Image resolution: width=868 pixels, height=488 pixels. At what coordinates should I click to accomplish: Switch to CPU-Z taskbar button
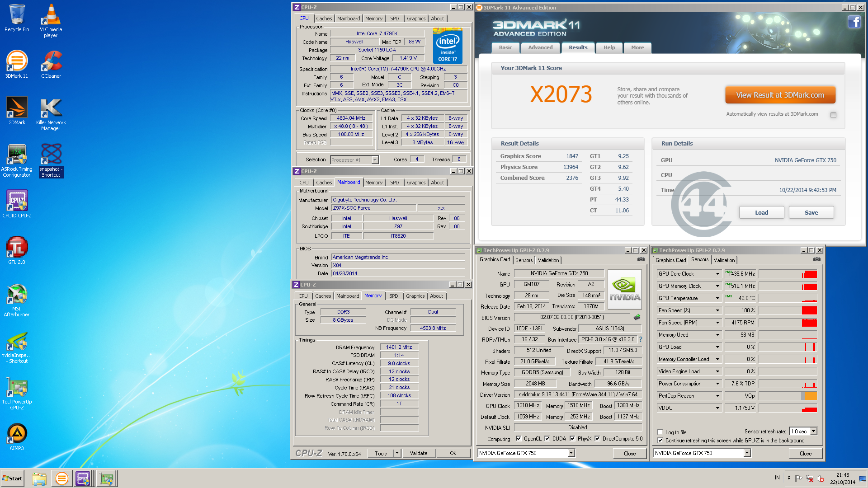[84, 479]
